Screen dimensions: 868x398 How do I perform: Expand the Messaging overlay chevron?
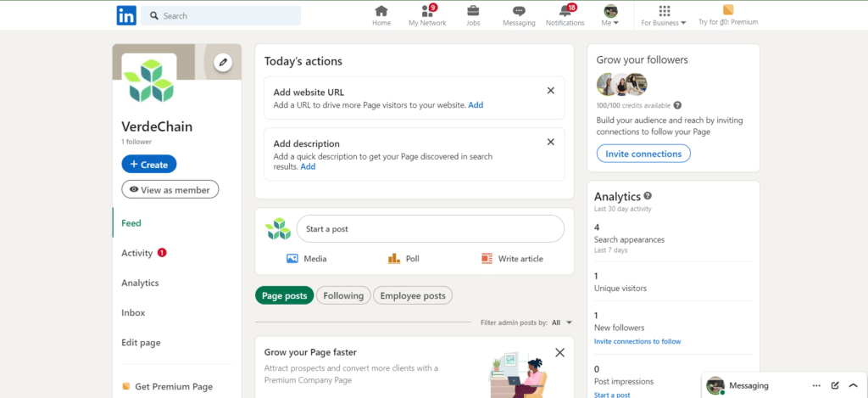pos(853,385)
